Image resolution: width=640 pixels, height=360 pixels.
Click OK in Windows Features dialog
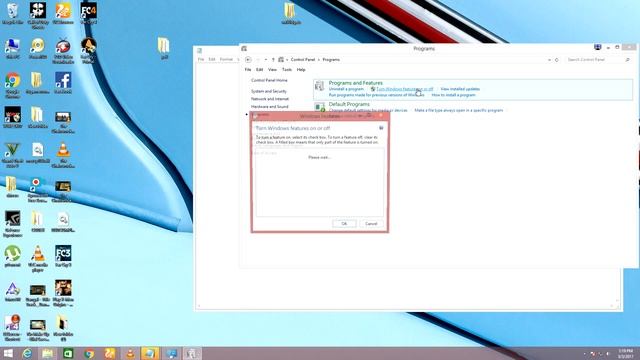click(x=344, y=224)
